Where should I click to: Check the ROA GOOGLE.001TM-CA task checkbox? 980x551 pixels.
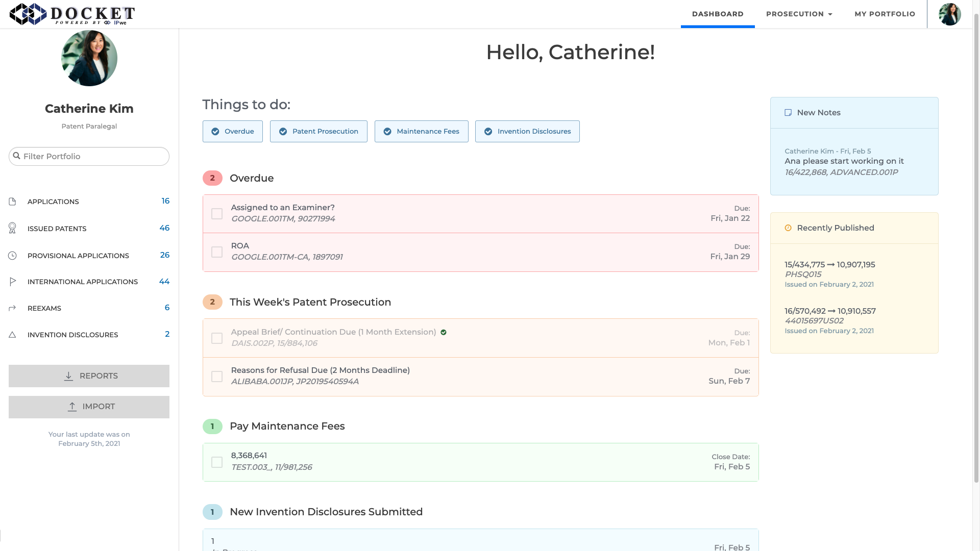pos(217,252)
